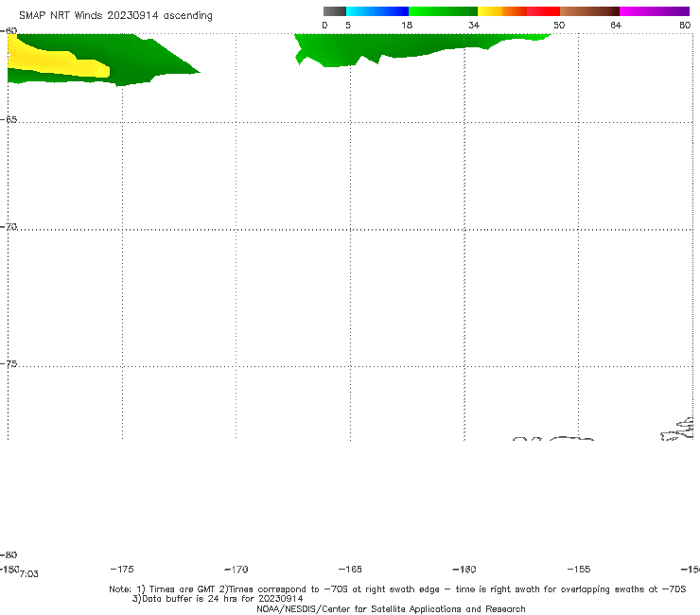The image size is (700, 615).
Task: Click the swath time label '7:03'
Action: pyautogui.click(x=29, y=574)
